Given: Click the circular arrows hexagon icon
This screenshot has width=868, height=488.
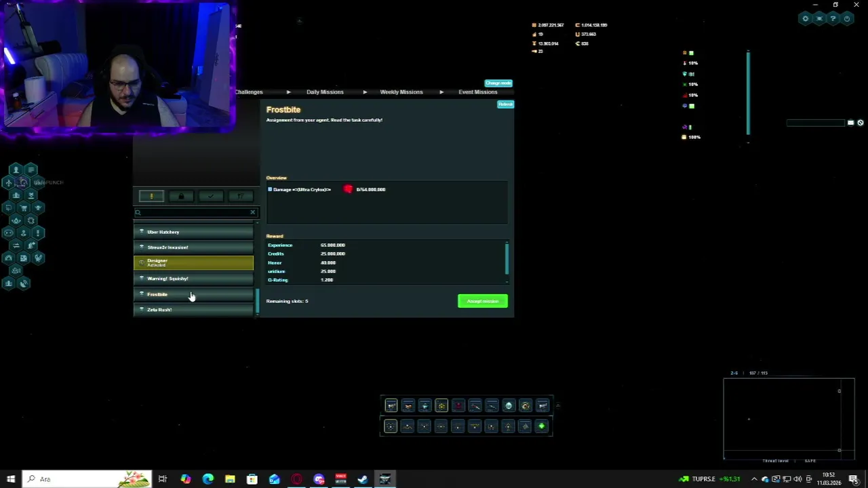Looking at the screenshot, I should point(31,220).
